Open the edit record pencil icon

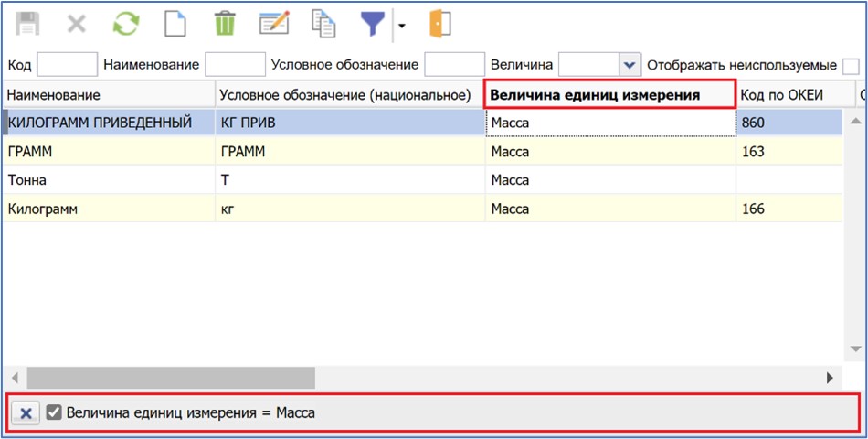[x=273, y=25]
